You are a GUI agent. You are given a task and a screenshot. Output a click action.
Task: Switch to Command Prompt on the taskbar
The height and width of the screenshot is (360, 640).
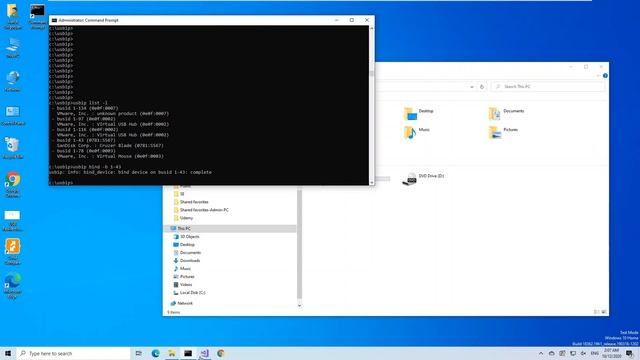pos(188,353)
